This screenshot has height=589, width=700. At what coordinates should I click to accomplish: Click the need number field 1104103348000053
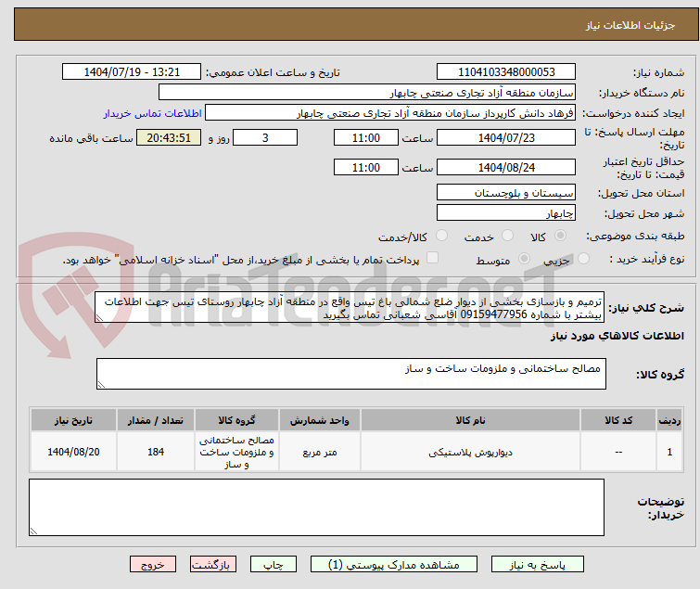click(x=506, y=72)
